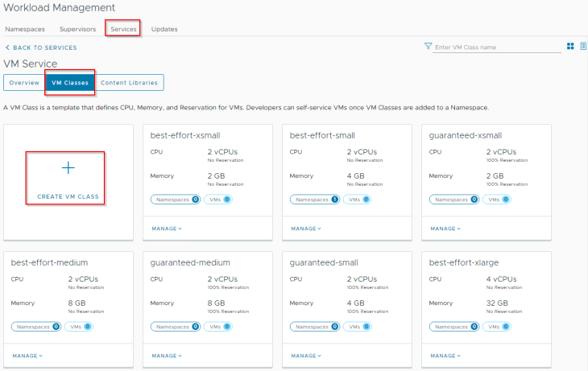Click the best-effort-xlarge card title

464,262
